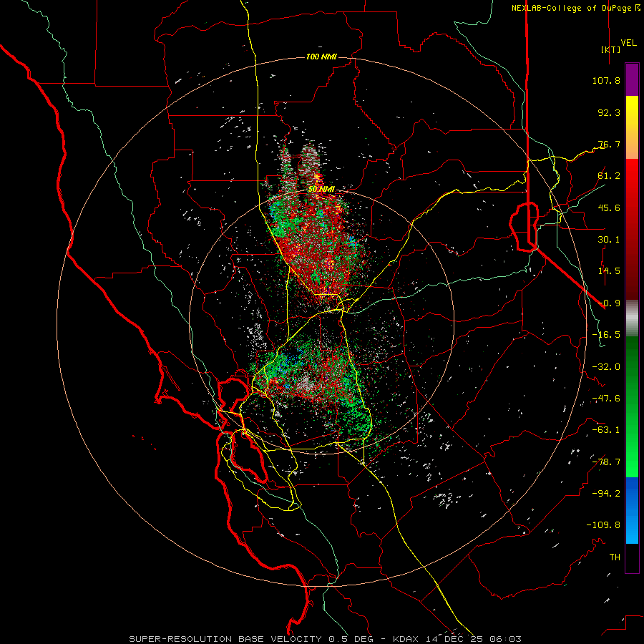Image resolution: width=644 pixels, height=644 pixels.
Task: Click the 61.2 velocity scale value
Action: (609, 176)
